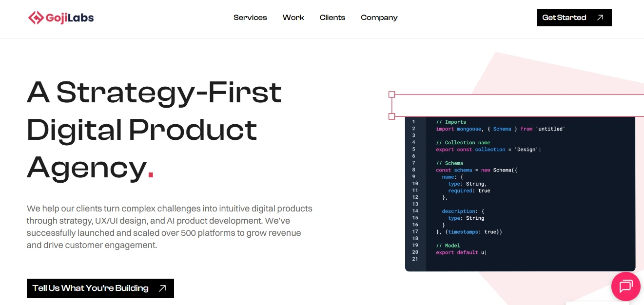Click the GojiLabs logo
Viewport: 644px width, 305px height.
click(x=61, y=18)
